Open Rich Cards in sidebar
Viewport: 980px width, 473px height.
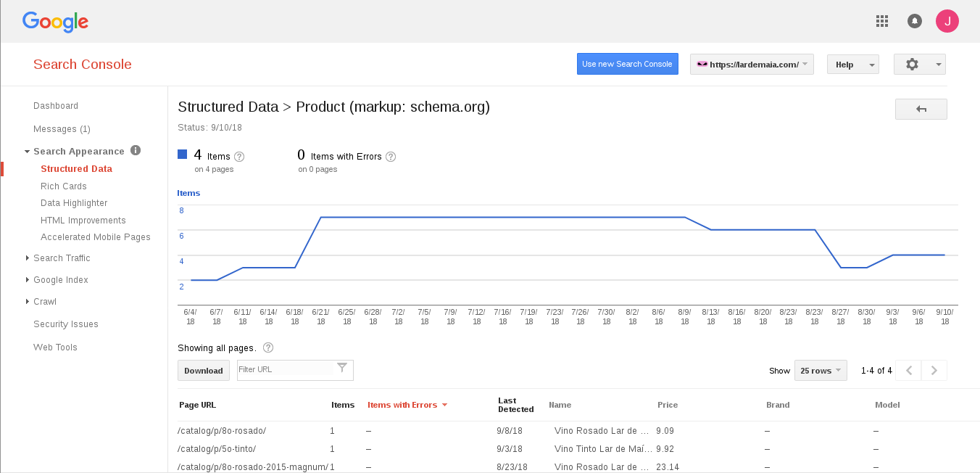[x=64, y=186]
